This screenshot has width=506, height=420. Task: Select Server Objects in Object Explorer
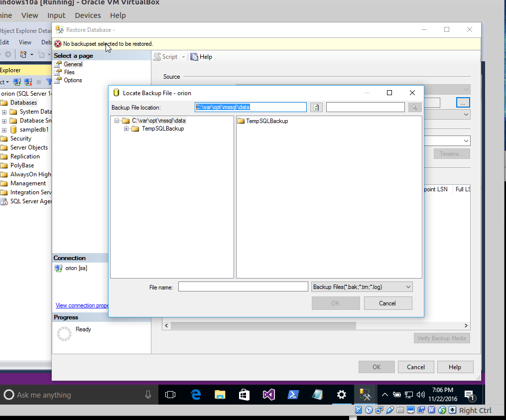[29, 147]
